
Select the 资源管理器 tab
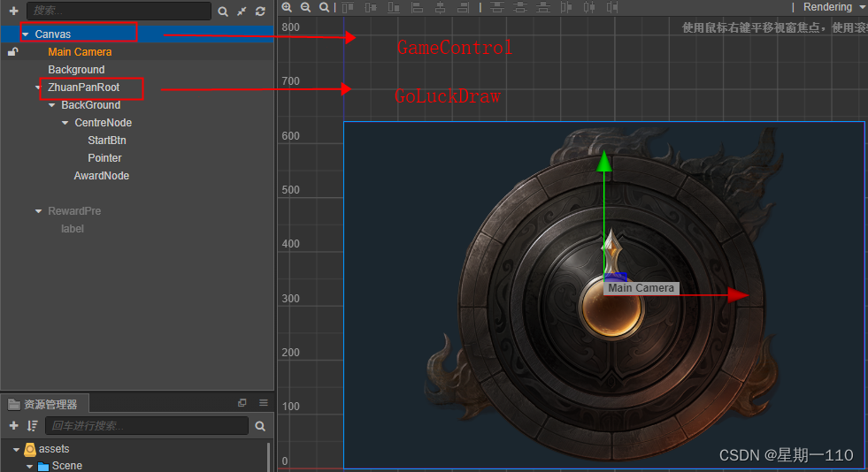point(44,404)
